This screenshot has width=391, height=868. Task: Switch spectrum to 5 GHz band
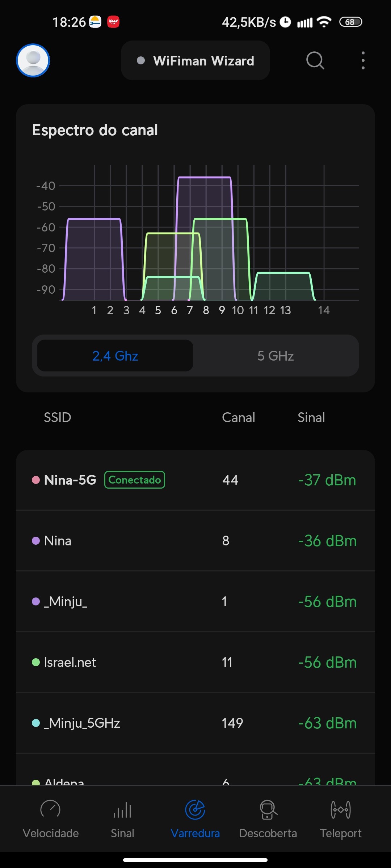[276, 356]
